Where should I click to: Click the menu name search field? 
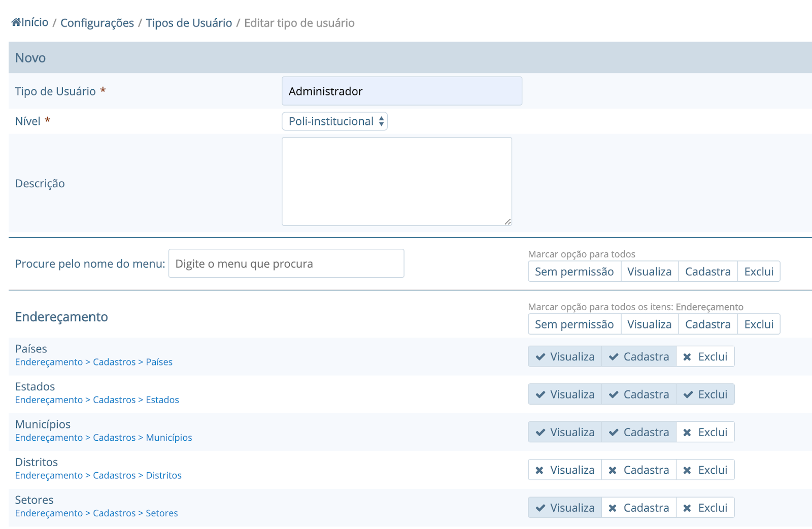point(286,263)
